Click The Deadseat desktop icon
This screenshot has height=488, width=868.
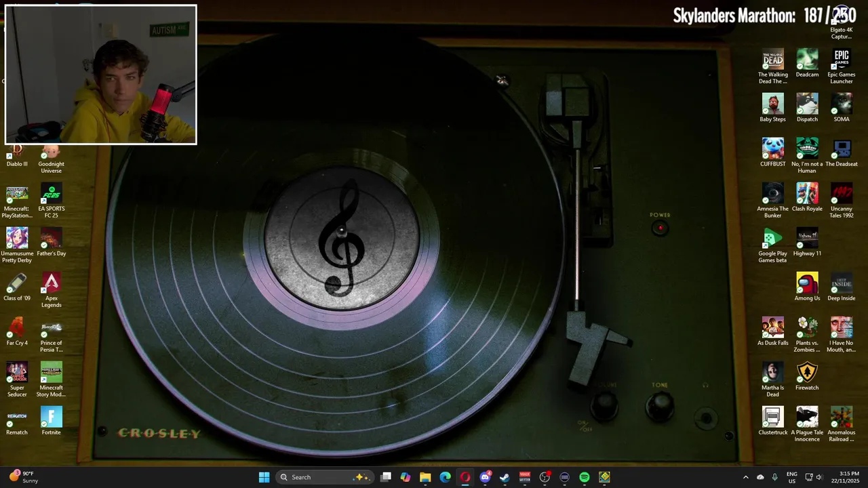pos(842,152)
